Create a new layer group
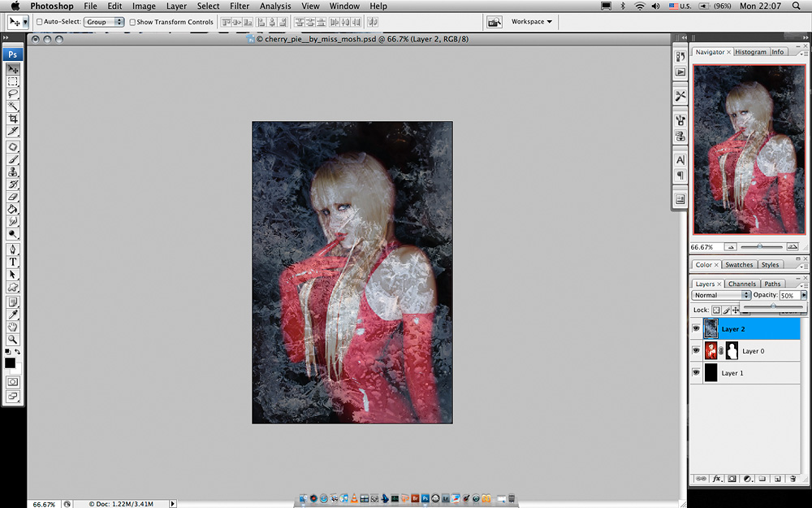The width and height of the screenshot is (812, 508). coord(762,479)
